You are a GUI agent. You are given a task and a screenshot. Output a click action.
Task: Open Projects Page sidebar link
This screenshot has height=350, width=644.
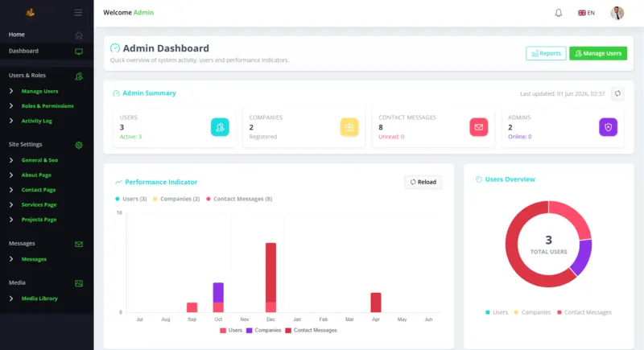[x=39, y=220]
